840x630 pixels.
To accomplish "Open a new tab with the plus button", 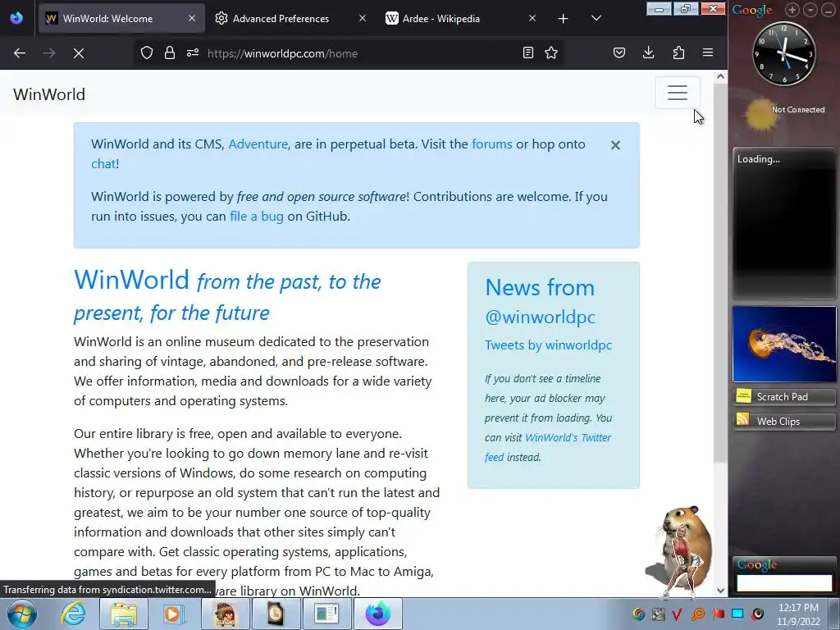I will point(563,19).
